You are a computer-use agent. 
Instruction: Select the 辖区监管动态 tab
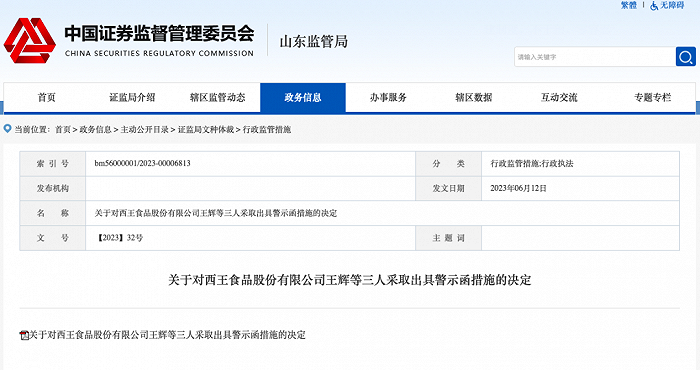217,97
